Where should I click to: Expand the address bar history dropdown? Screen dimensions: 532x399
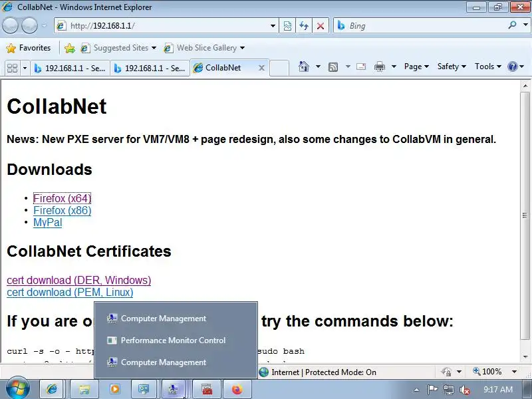pyautogui.click(x=273, y=26)
